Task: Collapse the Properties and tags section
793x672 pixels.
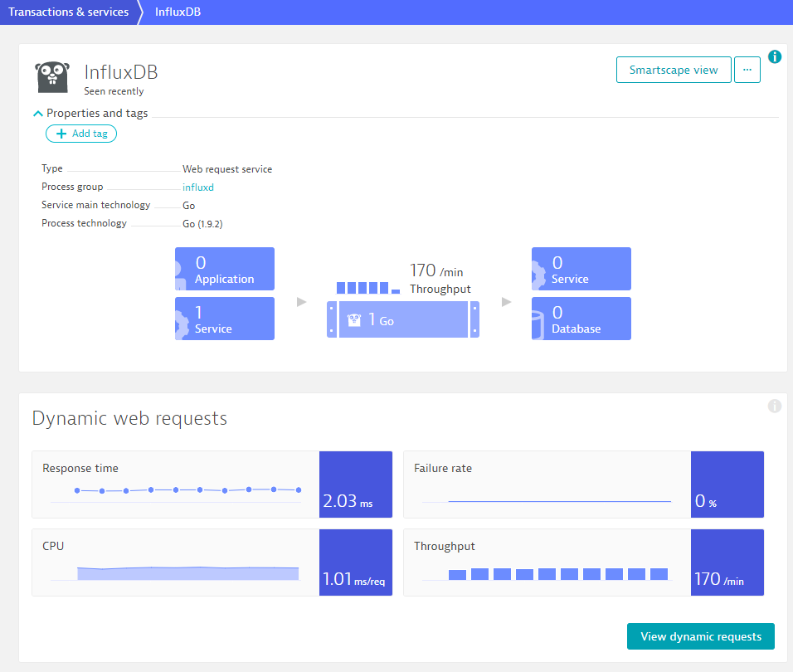Action: pyautogui.click(x=37, y=114)
